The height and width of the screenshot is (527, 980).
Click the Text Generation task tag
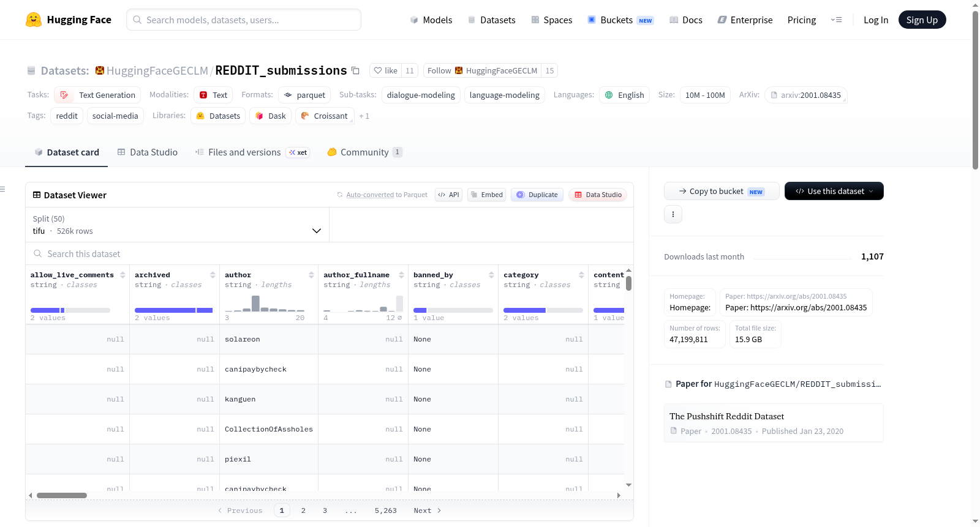pos(97,95)
